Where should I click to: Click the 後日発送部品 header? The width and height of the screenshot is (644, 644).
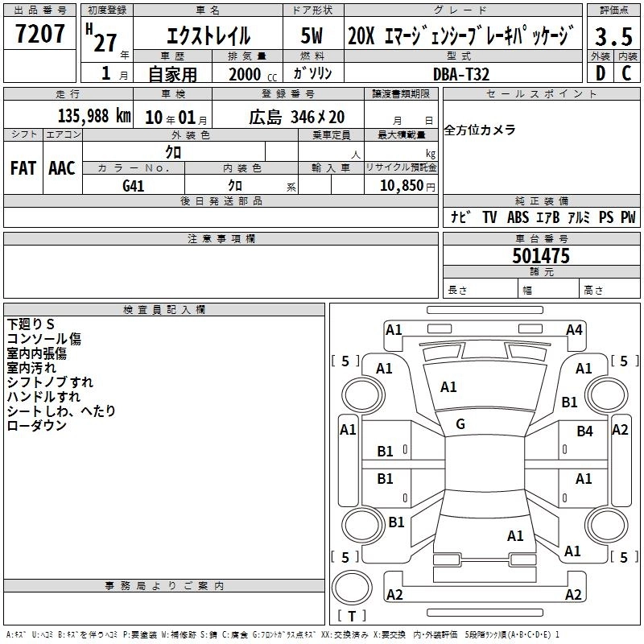pos(221,200)
